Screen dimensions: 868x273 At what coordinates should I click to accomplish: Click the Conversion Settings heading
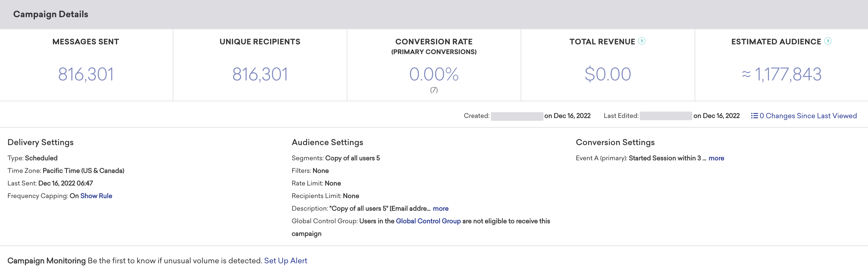(x=615, y=142)
